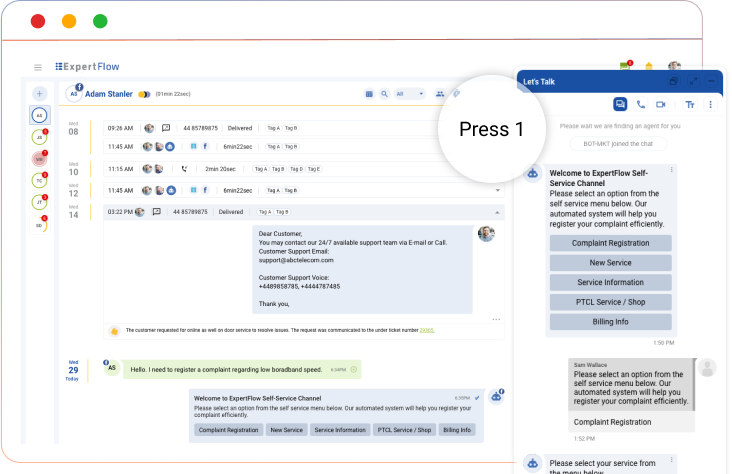Screen dimensions: 732x474
Task: Select the 29 Today date marker
Action: tap(73, 370)
